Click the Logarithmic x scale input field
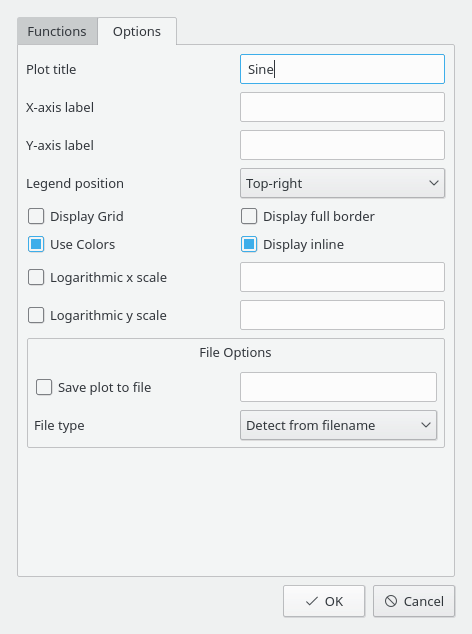The height and width of the screenshot is (634, 472). point(343,277)
